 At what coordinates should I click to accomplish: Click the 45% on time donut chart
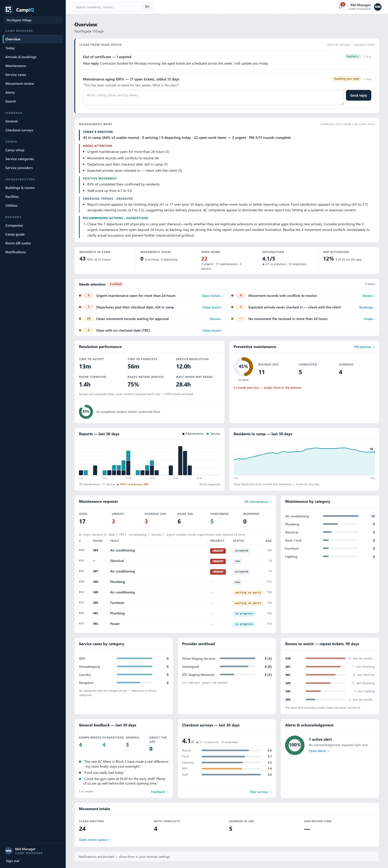tap(243, 367)
